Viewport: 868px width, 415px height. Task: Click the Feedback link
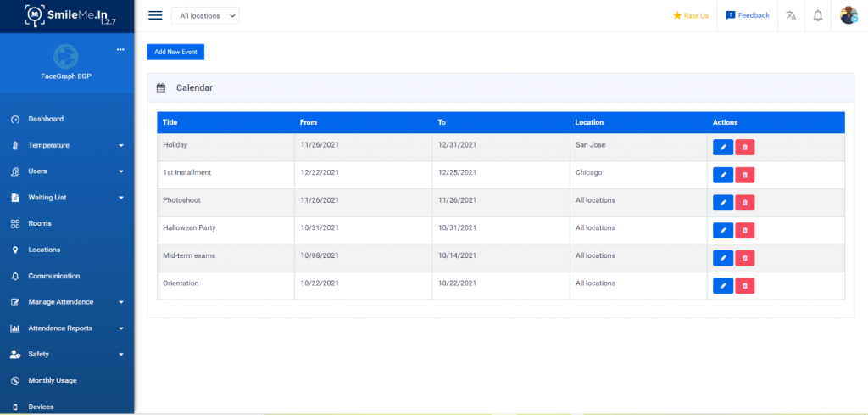748,15
